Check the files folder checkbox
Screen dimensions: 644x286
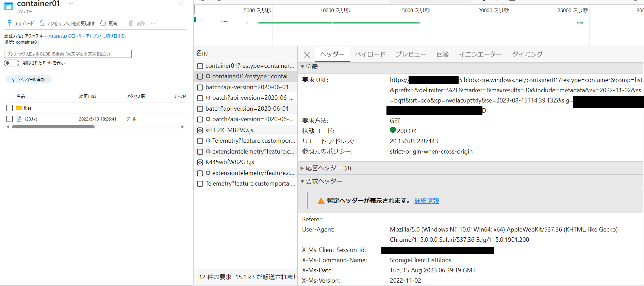(x=10, y=108)
